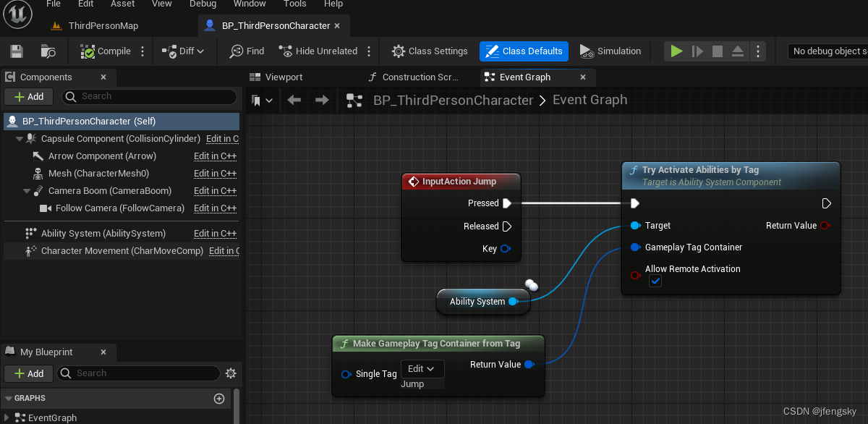Collapse the Camera Boom tree node

pyautogui.click(x=27, y=191)
